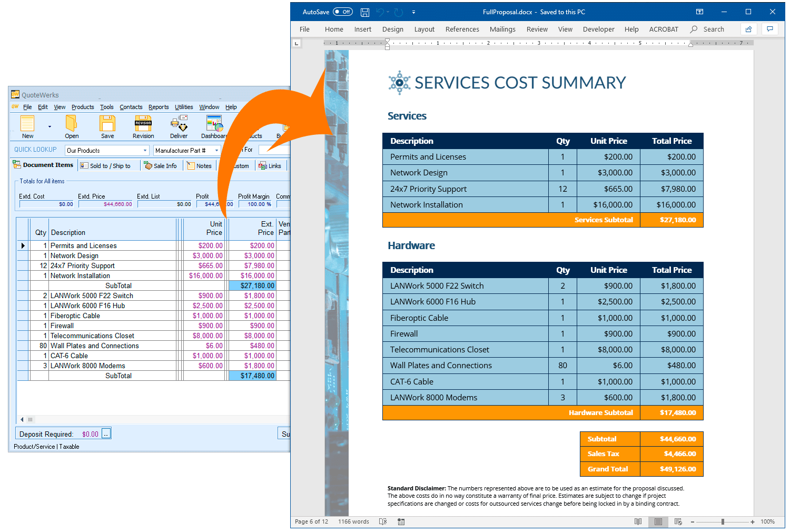Adjust the Word zoom slider handle
Image resolution: width=790 pixels, height=532 pixels.
pos(723,521)
